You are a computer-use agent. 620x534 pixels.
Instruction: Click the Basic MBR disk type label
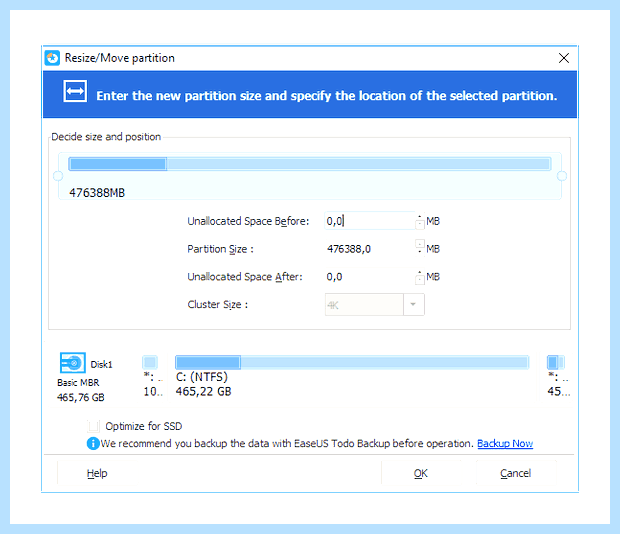coord(78,383)
